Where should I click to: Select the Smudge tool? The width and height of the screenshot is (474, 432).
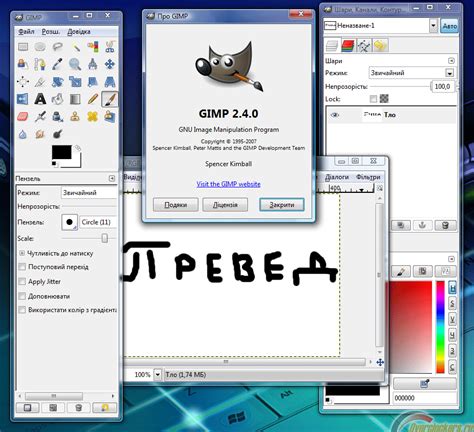point(40,134)
